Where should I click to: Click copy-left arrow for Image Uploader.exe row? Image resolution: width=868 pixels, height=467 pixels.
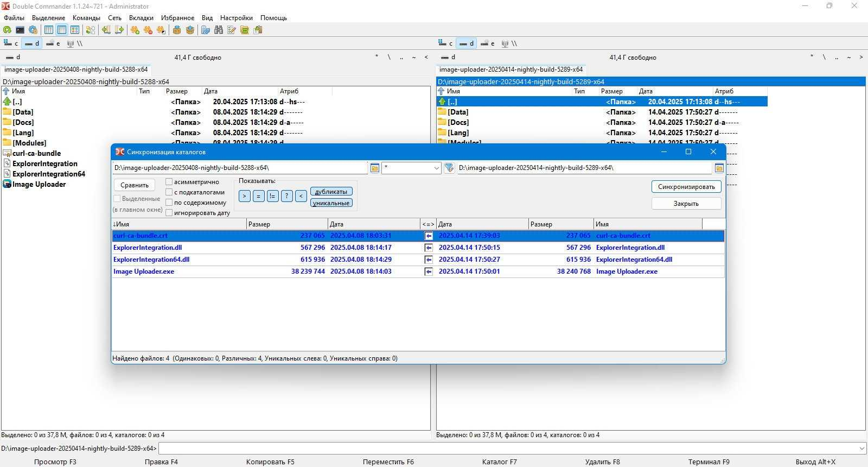[429, 272]
